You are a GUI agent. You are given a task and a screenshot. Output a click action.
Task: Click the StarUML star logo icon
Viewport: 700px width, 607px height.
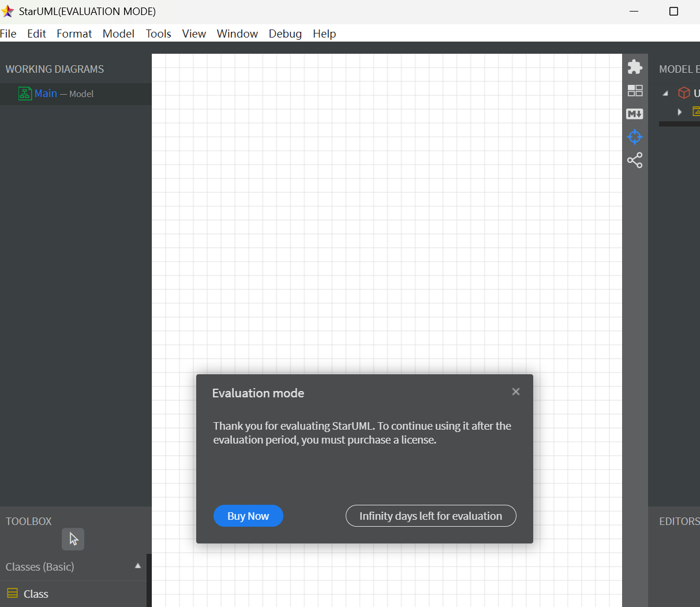click(x=8, y=11)
